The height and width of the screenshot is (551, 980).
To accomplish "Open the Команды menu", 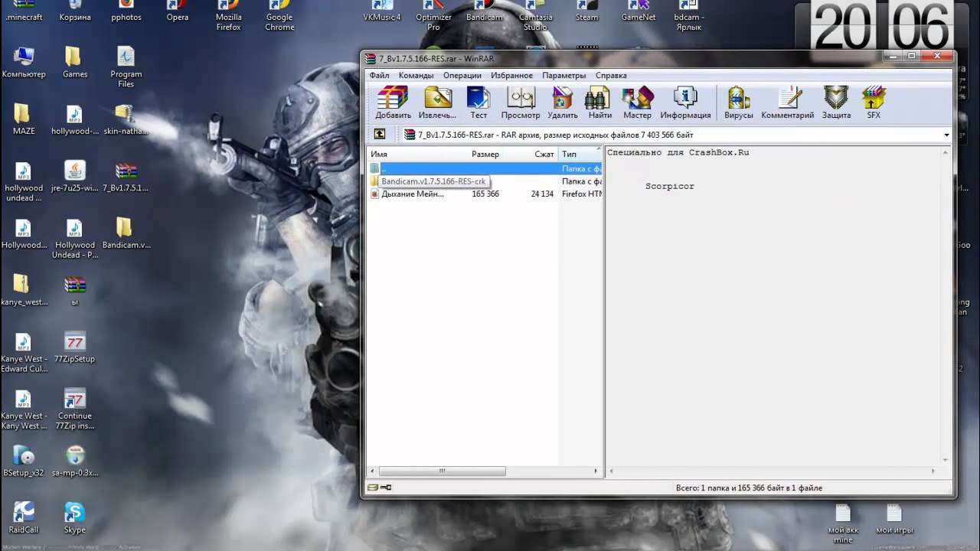I will (x=416, y=75).
